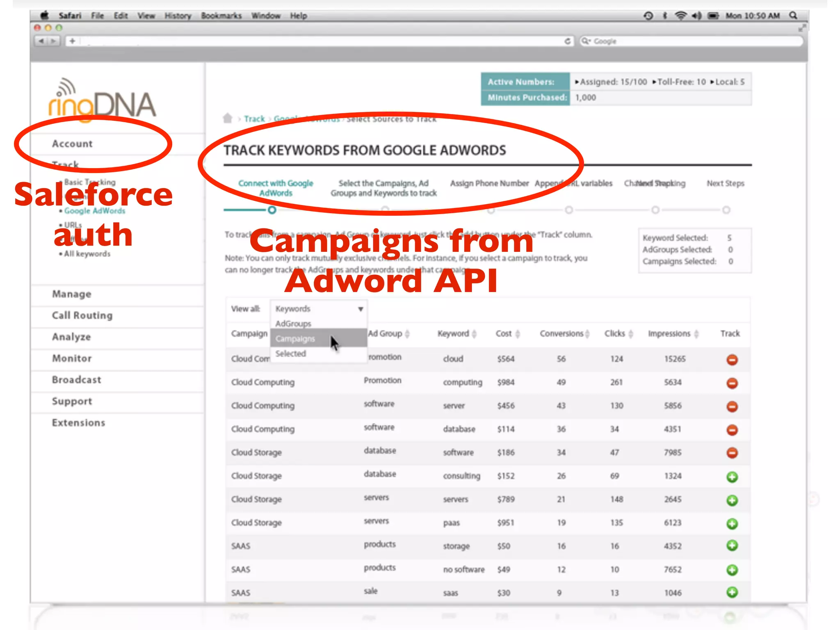The height and width of the screenshot is (630, 840).
Task: Click menu bar clock Mon 10:50 AM
Action: click(x=753, y=16)
